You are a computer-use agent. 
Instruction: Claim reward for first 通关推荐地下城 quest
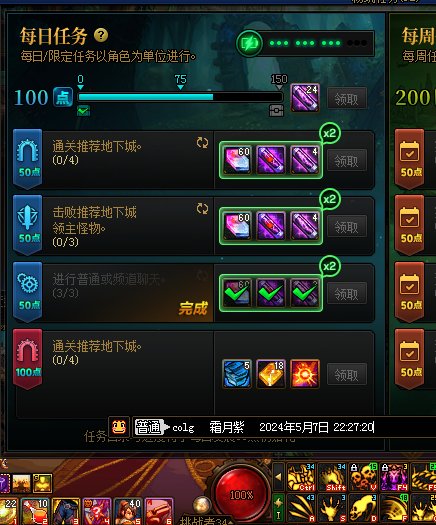[347, 161]
